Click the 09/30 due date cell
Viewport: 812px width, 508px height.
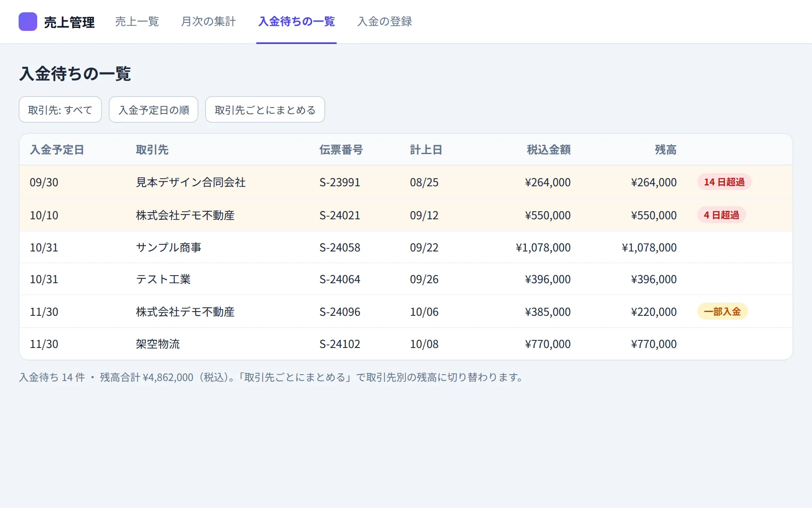[x=44, y=182]
